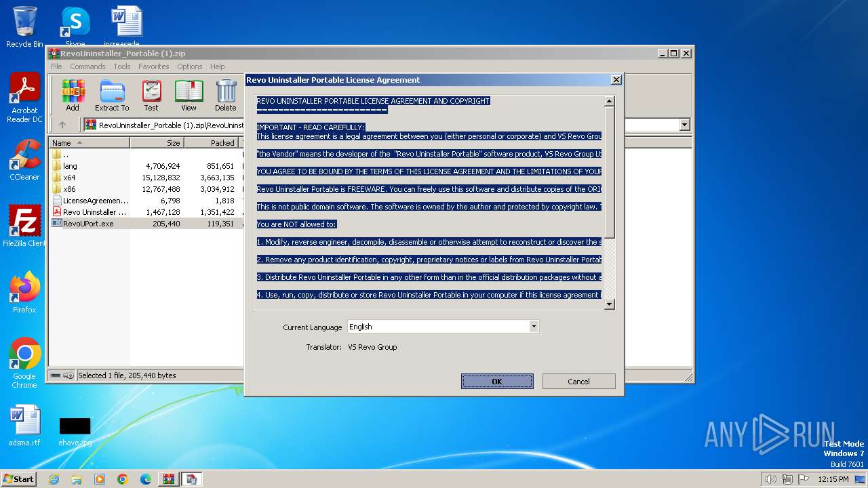Viewport: 868px width, 488px height.
Task: Select the Firefox desktop icon
Action: 24,292
